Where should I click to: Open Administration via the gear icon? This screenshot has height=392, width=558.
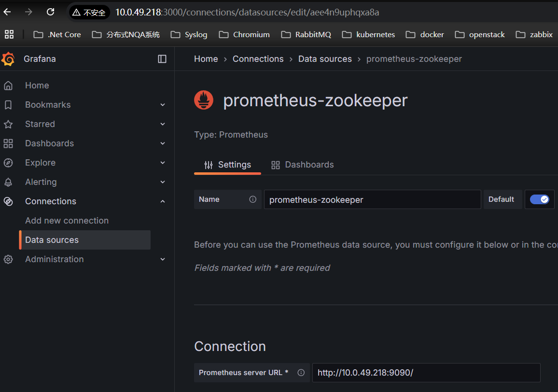(x=8, y=259)
